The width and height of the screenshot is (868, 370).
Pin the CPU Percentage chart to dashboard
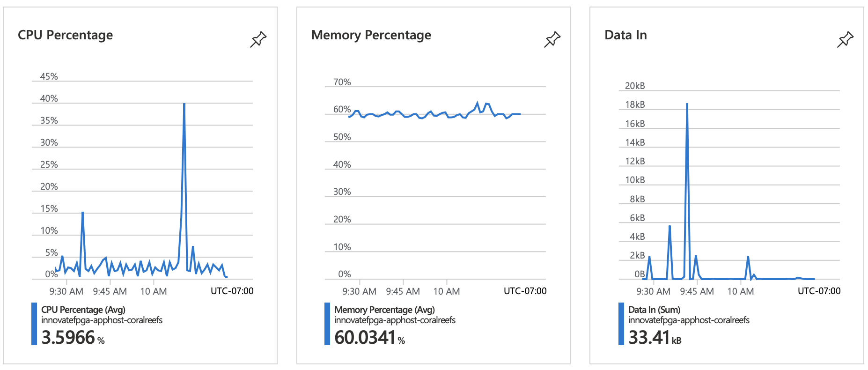(x=258, y=39)
